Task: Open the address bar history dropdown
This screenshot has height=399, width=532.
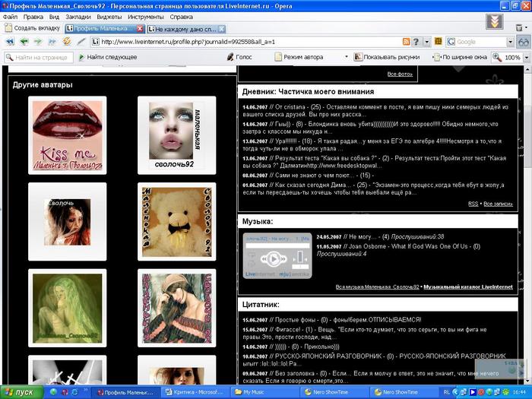Action: pyautogui.click(x=426, y=42)
